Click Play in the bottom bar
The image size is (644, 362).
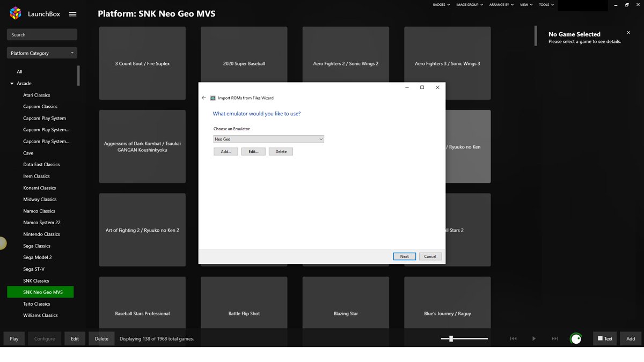coord(14,338)
